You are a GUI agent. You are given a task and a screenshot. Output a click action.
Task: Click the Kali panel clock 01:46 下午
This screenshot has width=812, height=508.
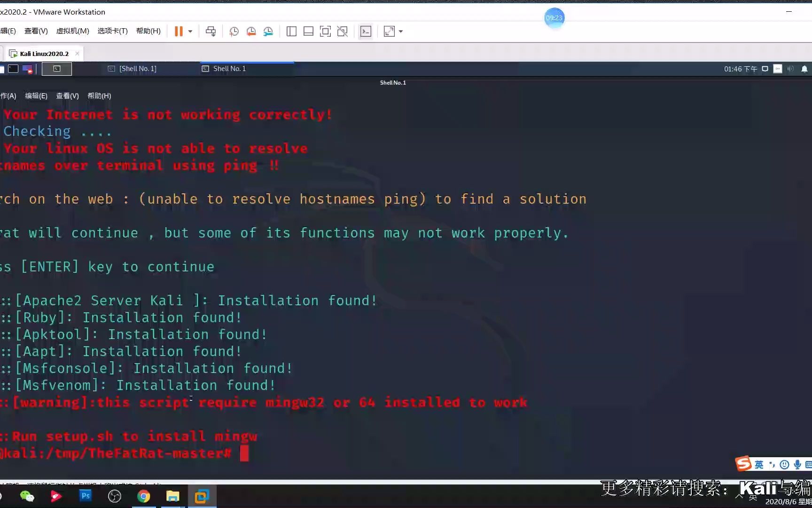tap(740, 69)
